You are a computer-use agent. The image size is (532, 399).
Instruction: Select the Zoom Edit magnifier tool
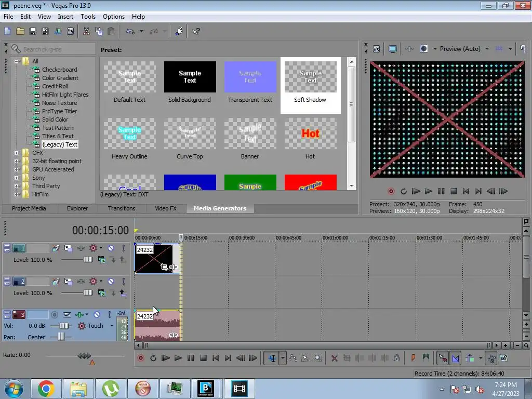tap(317, 358)
